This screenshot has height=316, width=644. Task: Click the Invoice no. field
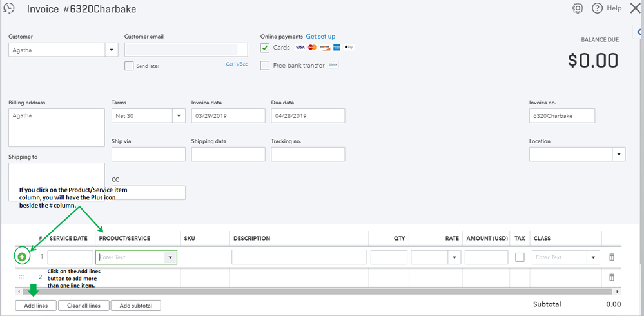(x=562, y=116)
